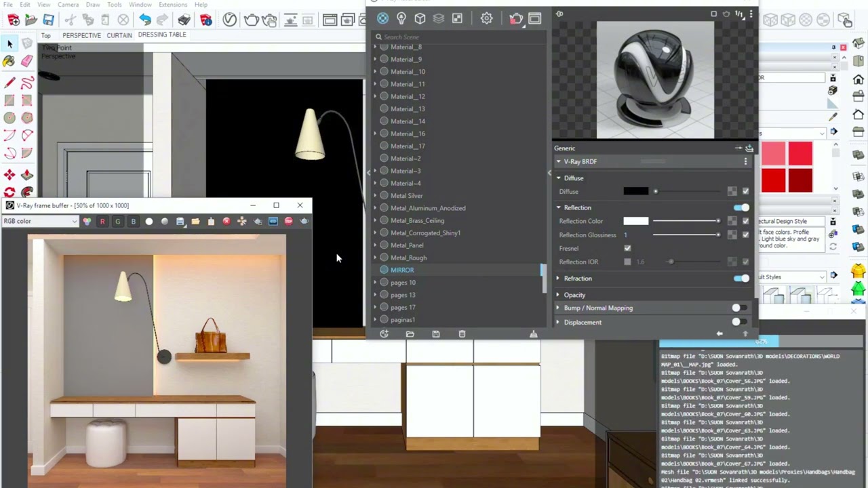Click the Reflection IOR lock checkbox

(x=627, y=262)
